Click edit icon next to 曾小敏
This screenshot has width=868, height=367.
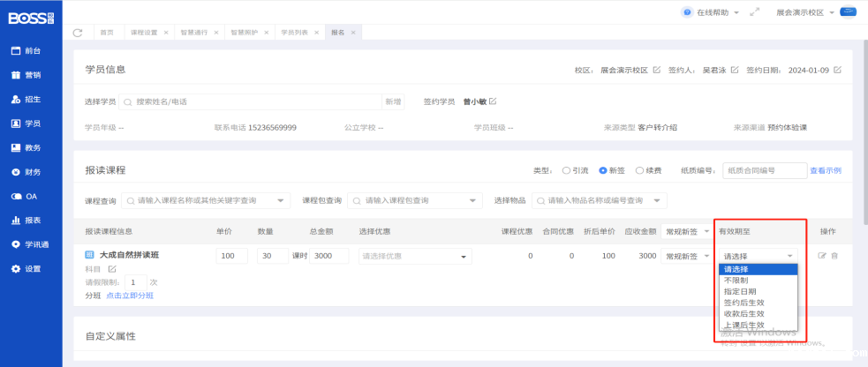pyautogui.click(x=493, y=101)
